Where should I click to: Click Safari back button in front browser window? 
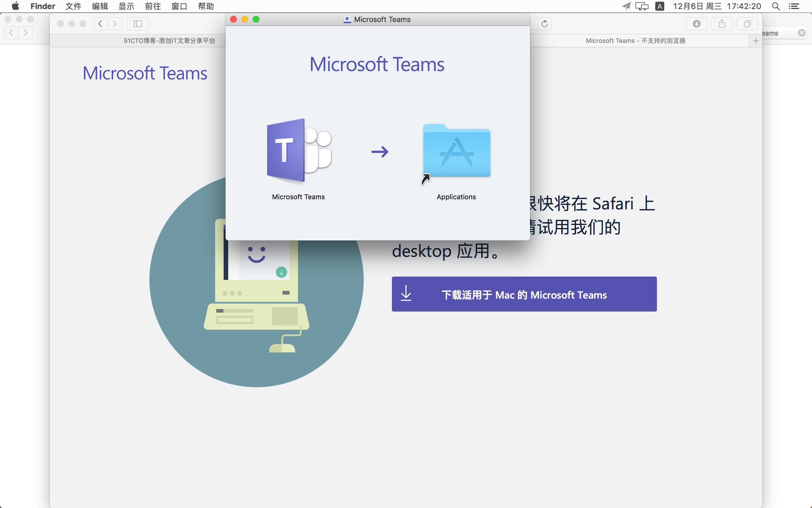point(100,23)
